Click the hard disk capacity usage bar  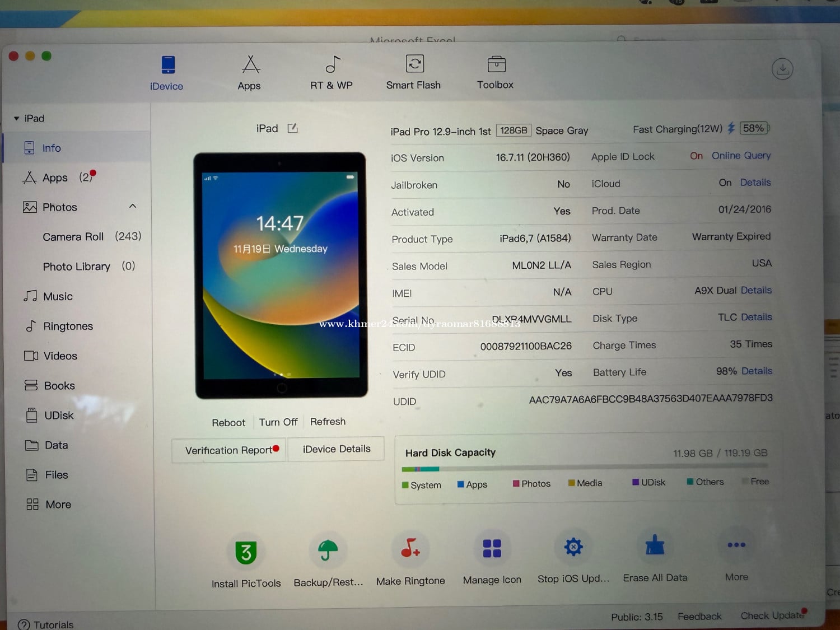(584, 467)
